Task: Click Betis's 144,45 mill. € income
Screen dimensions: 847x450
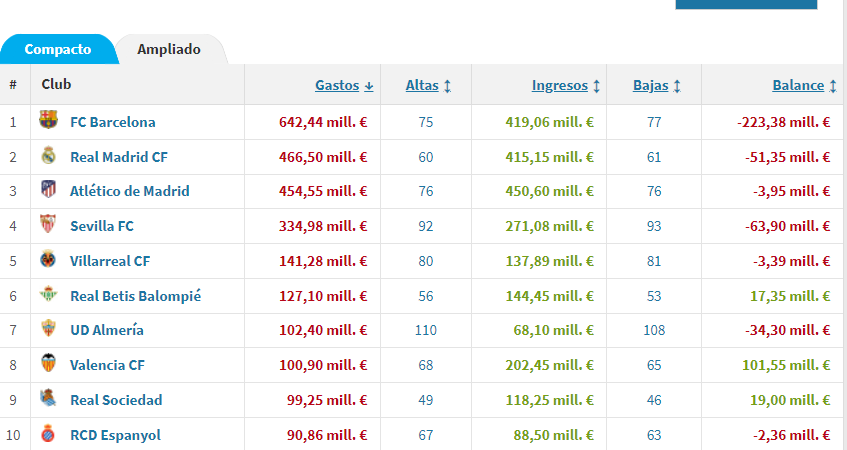Action: pyautogui.click(x=549, y=296)
